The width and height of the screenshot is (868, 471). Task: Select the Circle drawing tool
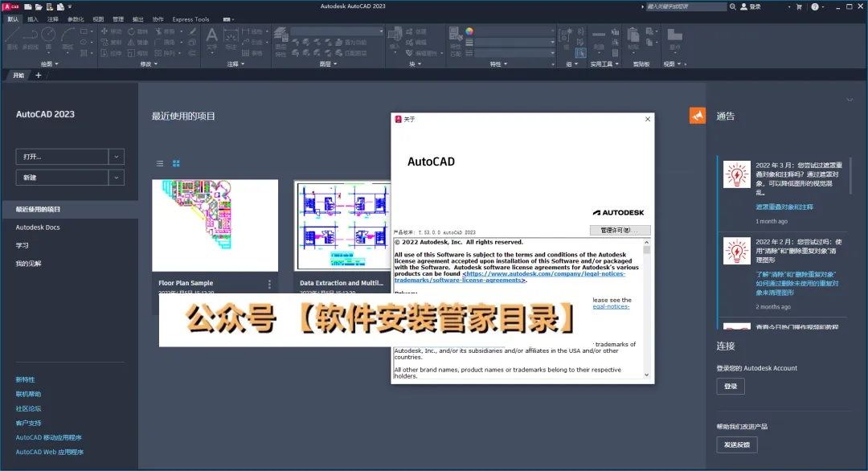pyautogui.click(x=48, y=39)
